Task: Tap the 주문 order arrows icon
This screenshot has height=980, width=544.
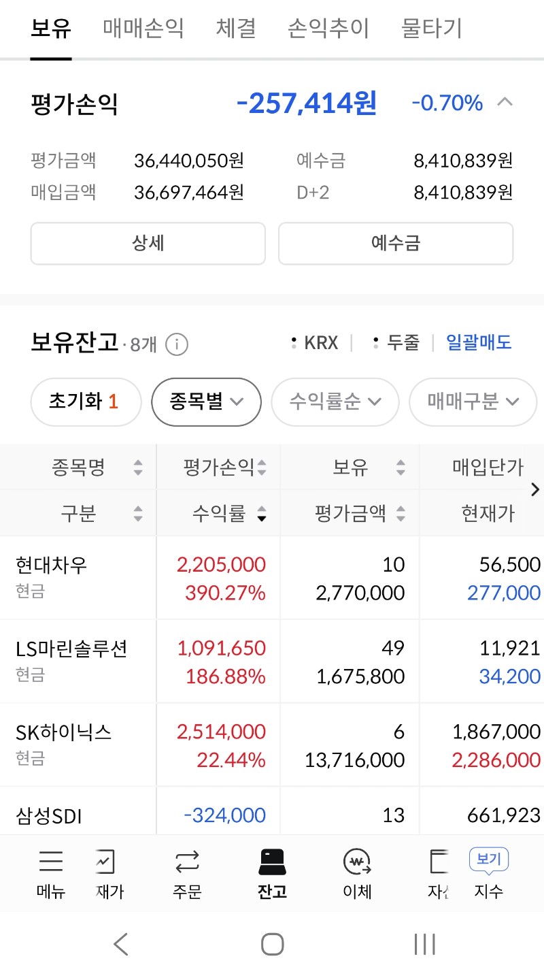Action: pyautogui.click(x=187, y=862)
